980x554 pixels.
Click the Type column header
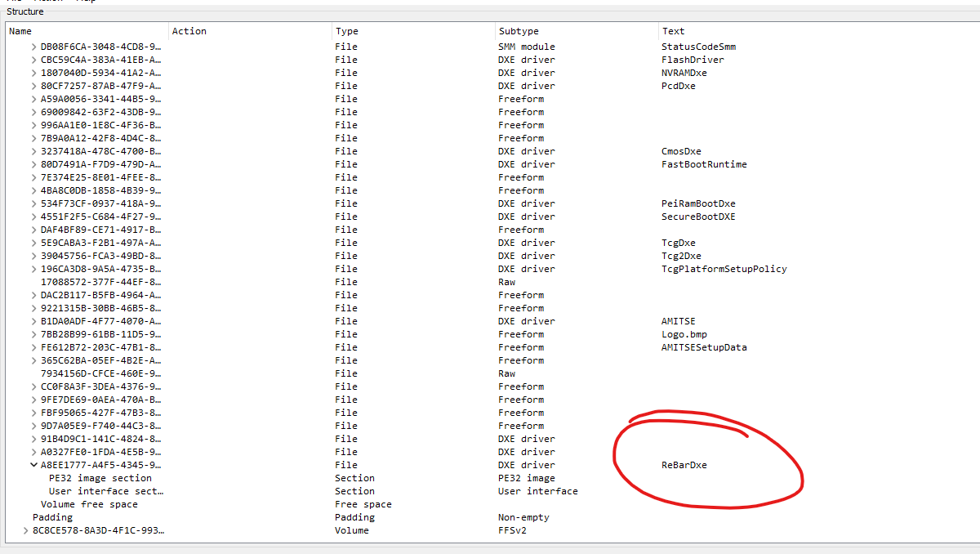point(414,31)
